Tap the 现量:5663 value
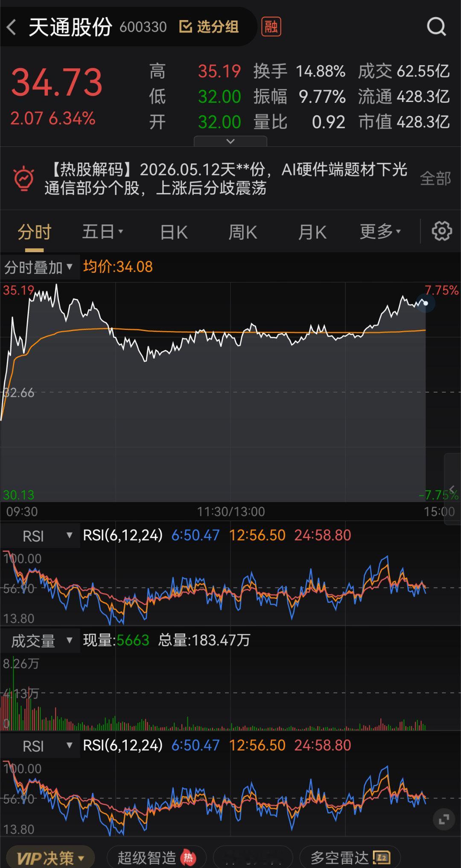Screen dimensions: 461x868 point(116,641)
